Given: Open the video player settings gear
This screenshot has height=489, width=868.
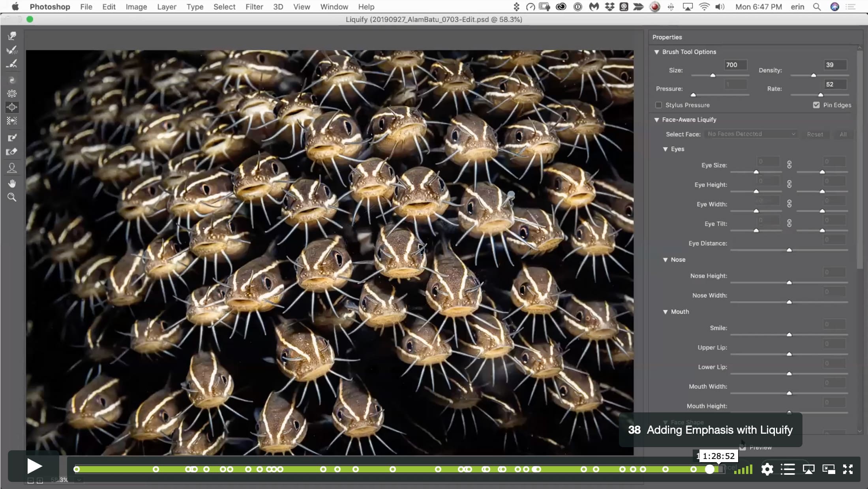Looking at the screenshot, I should (x=767, y=469).
